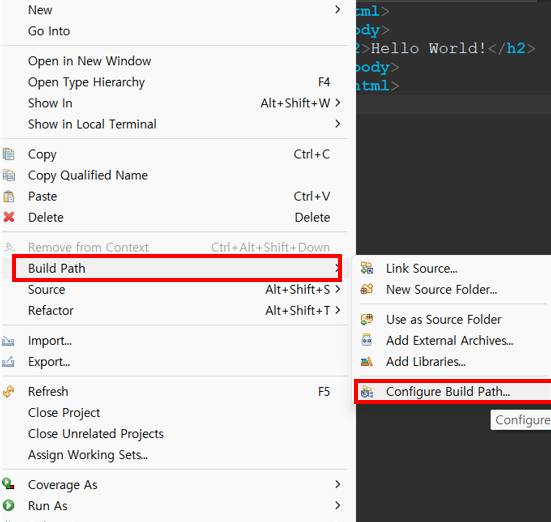Click the Ctrl+V shortcut label
This screenshot has height=522, width=551.
pyautogui.click(x=312, y=196)
